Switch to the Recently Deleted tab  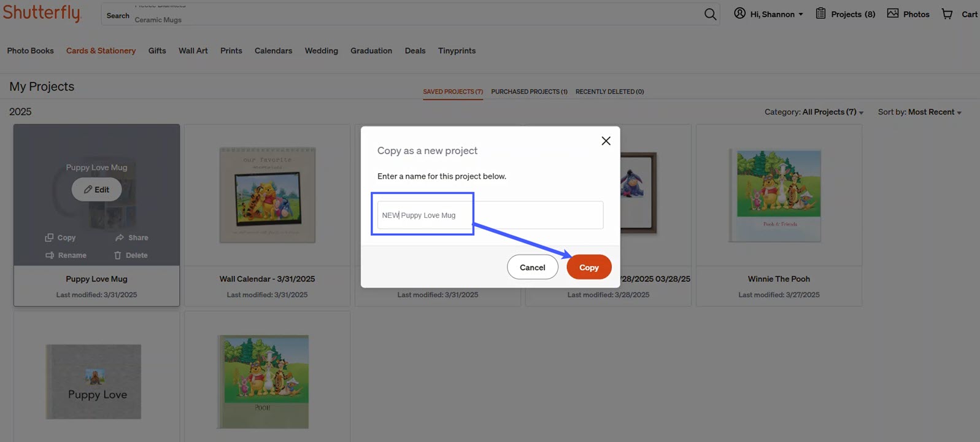(609, 92)
